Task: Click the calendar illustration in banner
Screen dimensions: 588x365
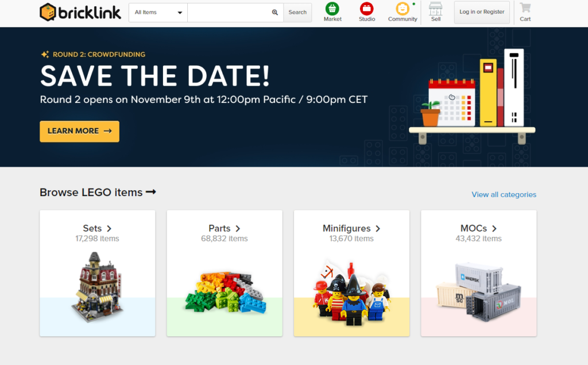Action: tap(452, 102)
